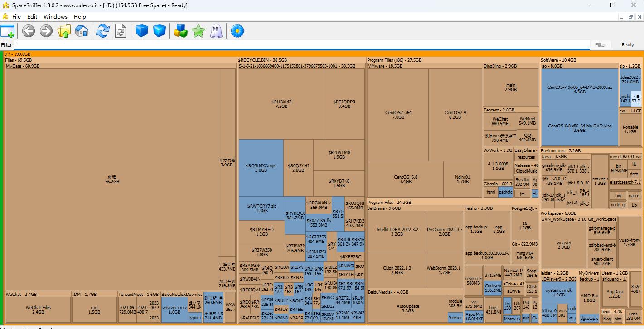
Task: Select the AutoUpdate 3.3GB block
Action: pyautogui.click(x=408, y=309)
